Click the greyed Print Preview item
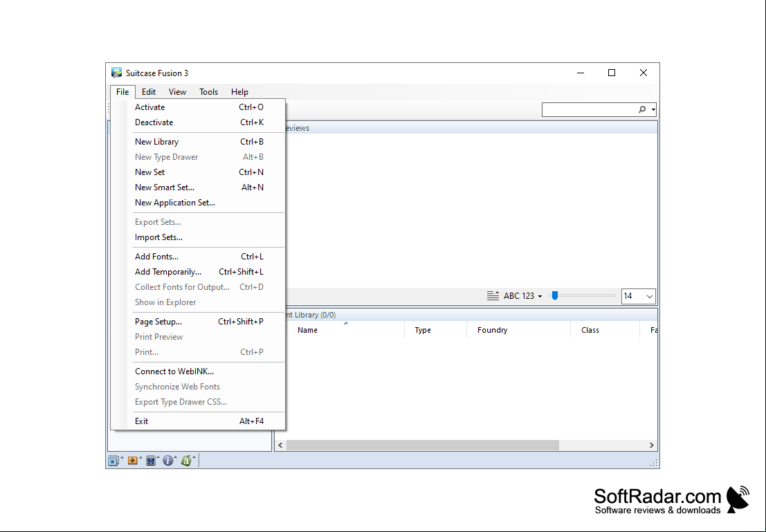Image resolution: width=766 pixels, height=532 pixels. pos(199,337)
